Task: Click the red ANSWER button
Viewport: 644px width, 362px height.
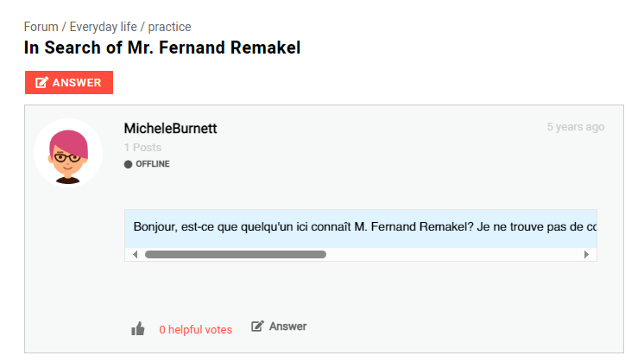Action: tap(69, 83)
